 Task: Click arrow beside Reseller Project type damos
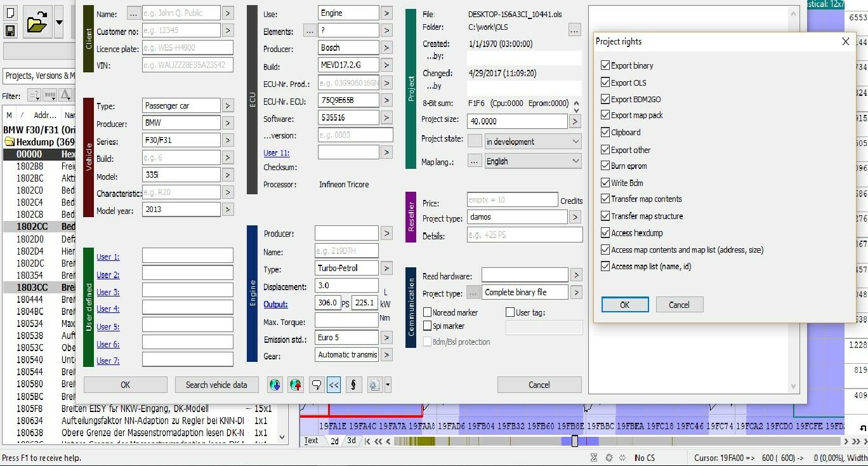[x=575, y=217]
